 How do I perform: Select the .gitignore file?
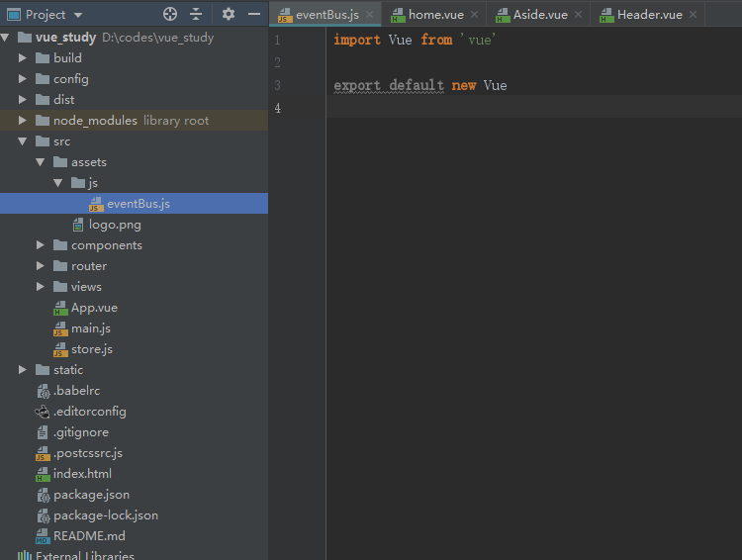pyautogui.click(x=81, y=432)
